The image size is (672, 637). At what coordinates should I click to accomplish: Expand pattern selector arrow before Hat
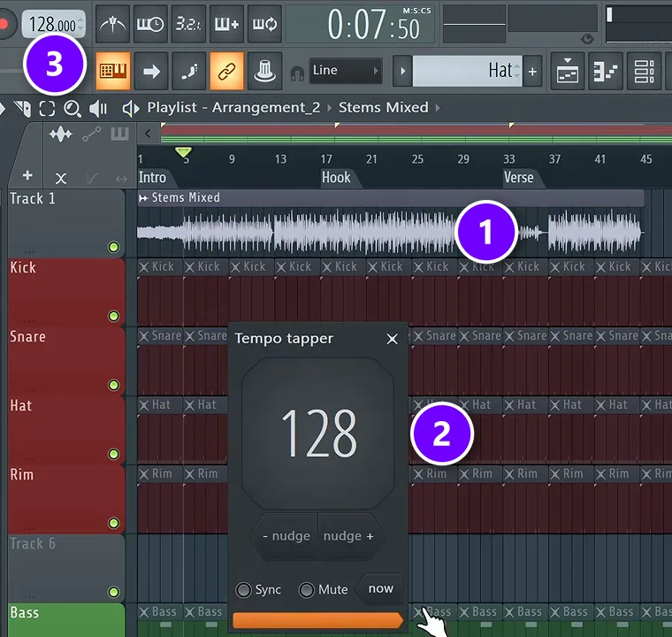(x=402, y=71)
